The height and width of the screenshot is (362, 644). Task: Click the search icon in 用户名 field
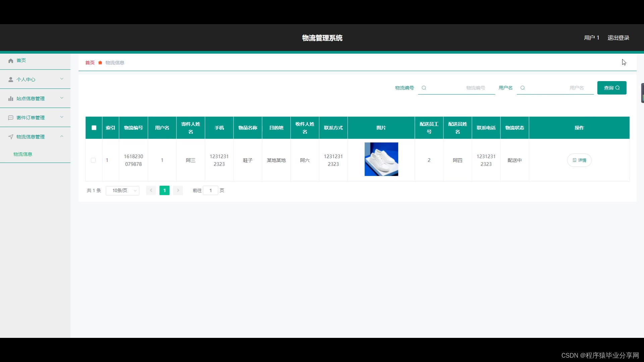[x=523, y=88]
